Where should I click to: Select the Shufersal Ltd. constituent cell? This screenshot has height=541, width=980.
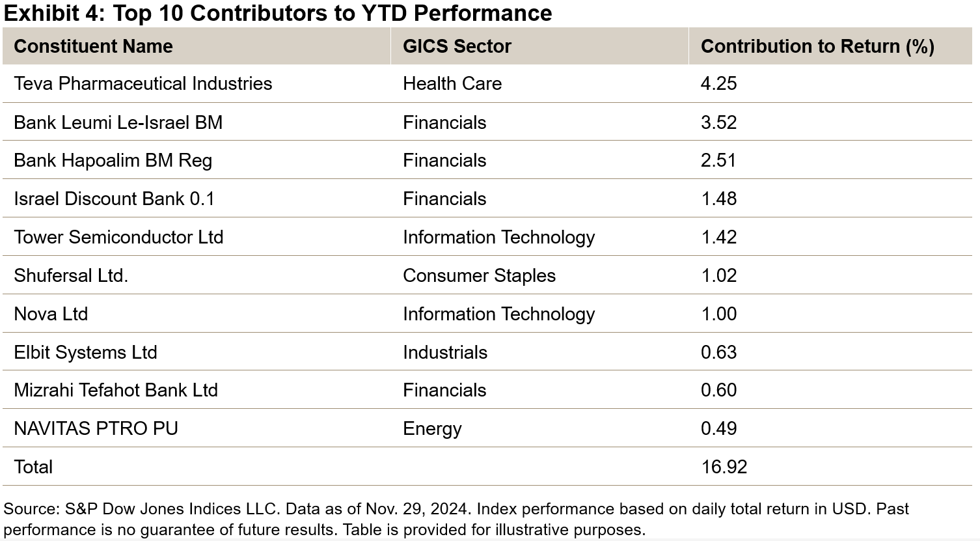[71, 275]
